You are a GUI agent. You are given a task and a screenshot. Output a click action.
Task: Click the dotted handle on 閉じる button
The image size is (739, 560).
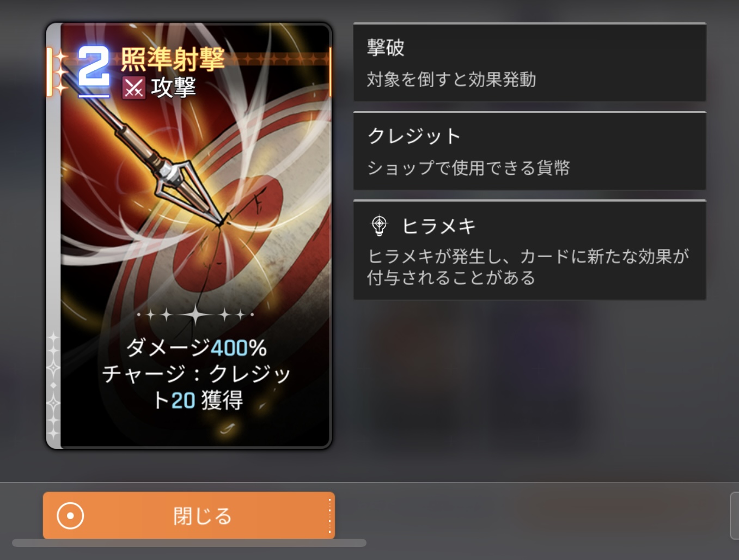[329, 515]
